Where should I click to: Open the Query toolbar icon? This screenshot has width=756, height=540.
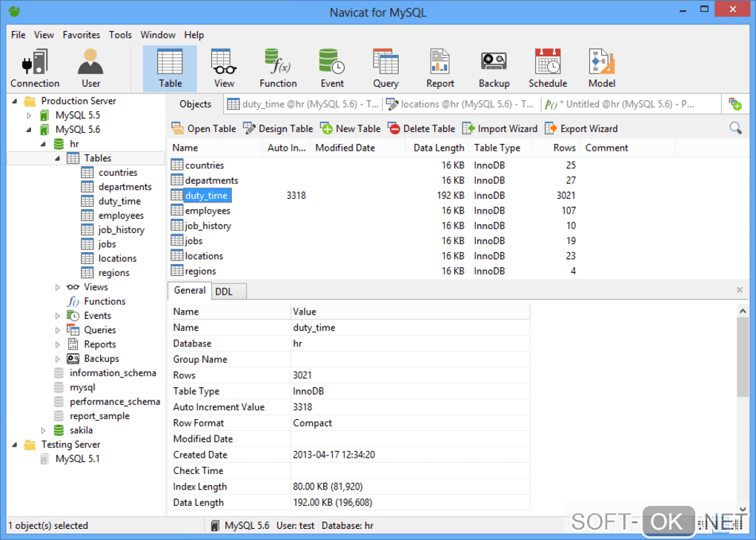click(x=385, y=68)
